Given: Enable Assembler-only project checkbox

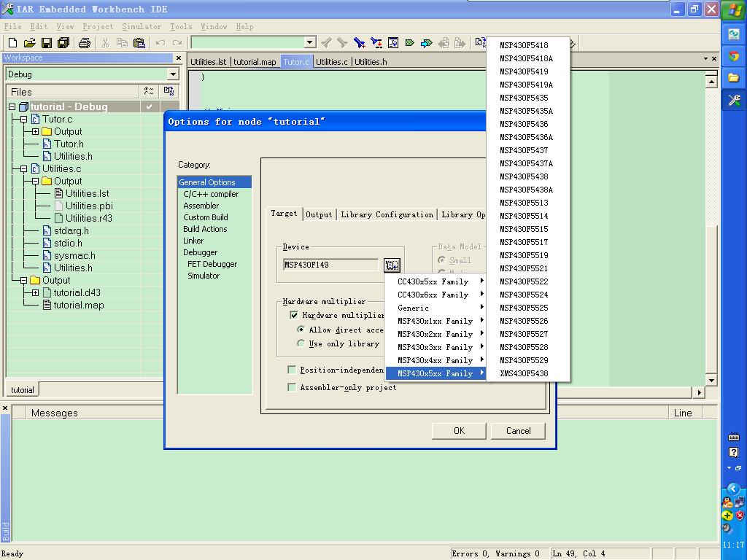Looking at the screenshot, I should click(x=292, y=388).
